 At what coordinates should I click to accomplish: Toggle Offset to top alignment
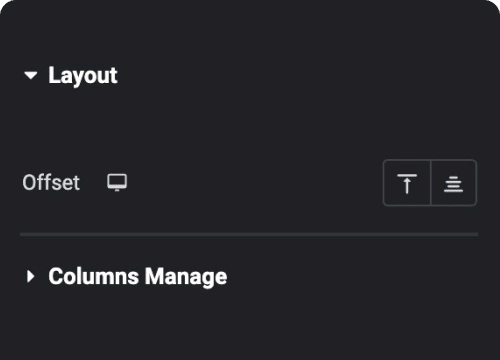(x=407, y=183)
